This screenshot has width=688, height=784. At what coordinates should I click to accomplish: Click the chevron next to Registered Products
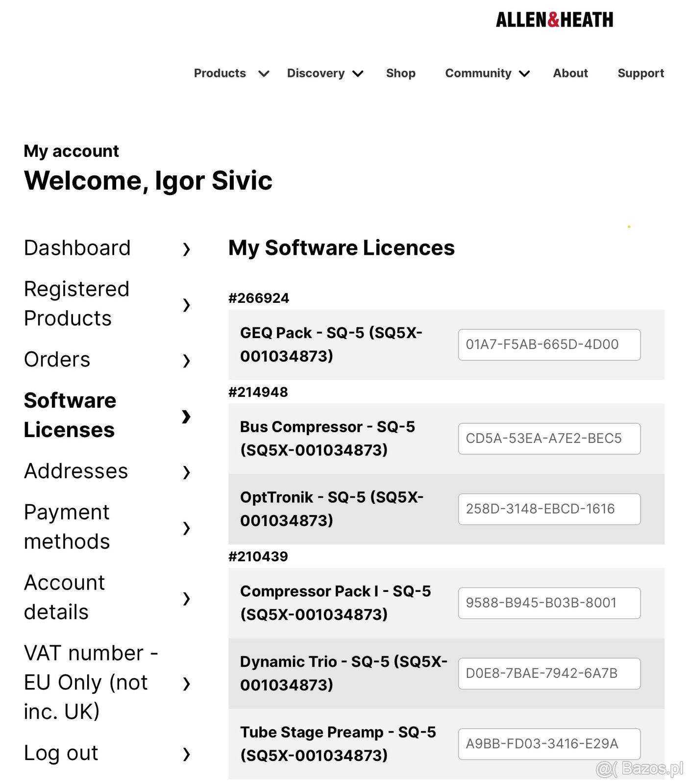[x=186, y=305]
